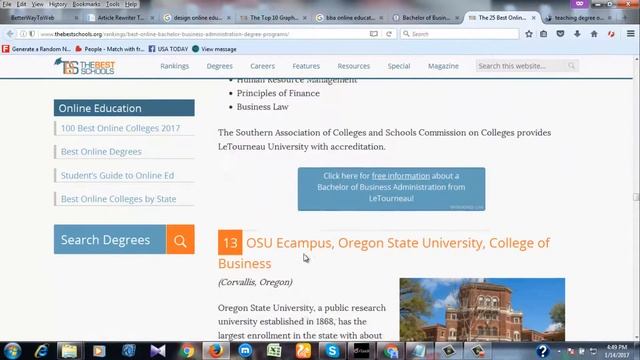Open Student's Guide to Online Ed link
The height and width of the screenshot is (360, 640).
[x=118, y=176]
